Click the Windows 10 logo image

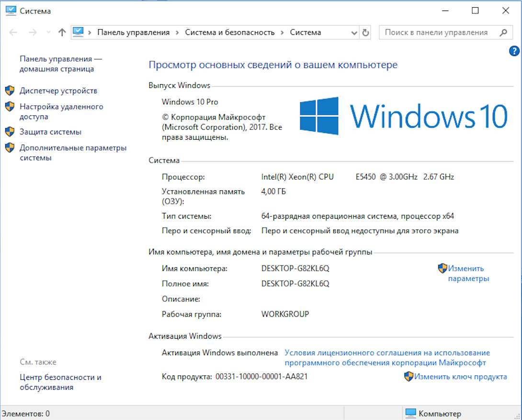tap(404, 116)
